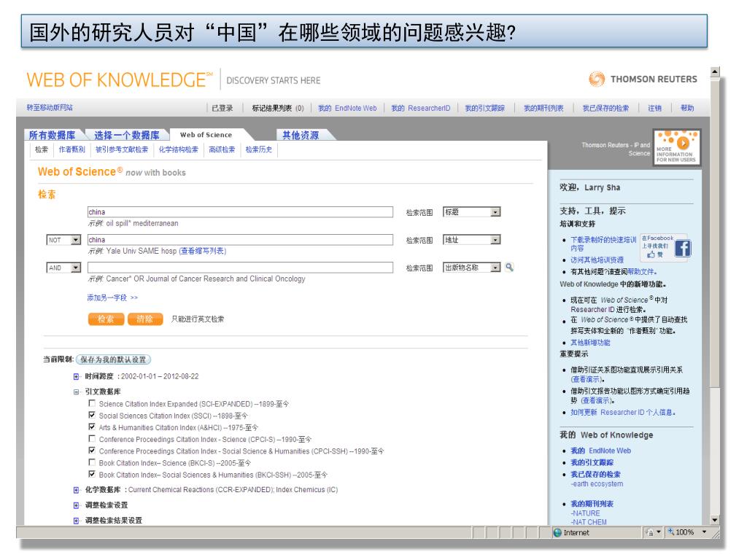Image resolution: width=747 pixels, height=560 pixels.
Task: Expand the 时间跨度 section
Action: pyautogui.click(x=76, y=377)
